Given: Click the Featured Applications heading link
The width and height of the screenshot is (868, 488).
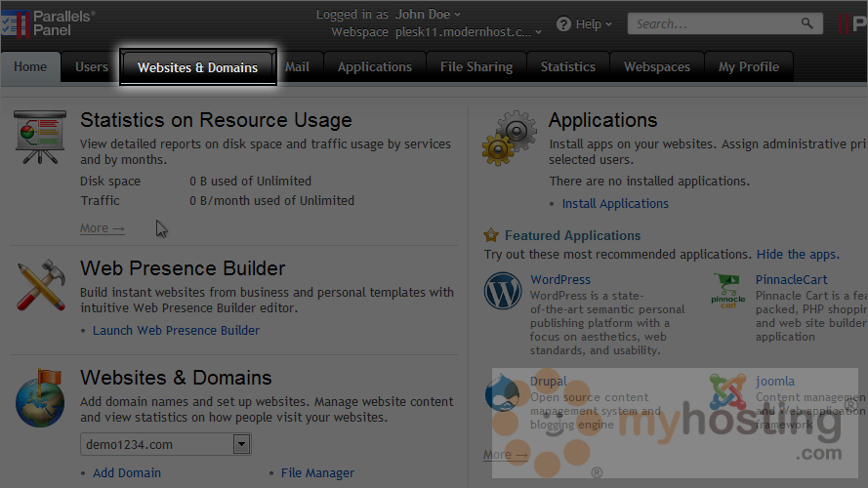Looking at the screenshot, I should pos(572,235).
